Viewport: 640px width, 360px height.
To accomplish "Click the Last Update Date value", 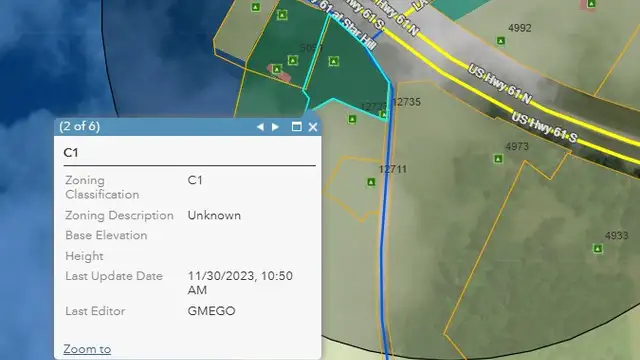I will point(240,283).
